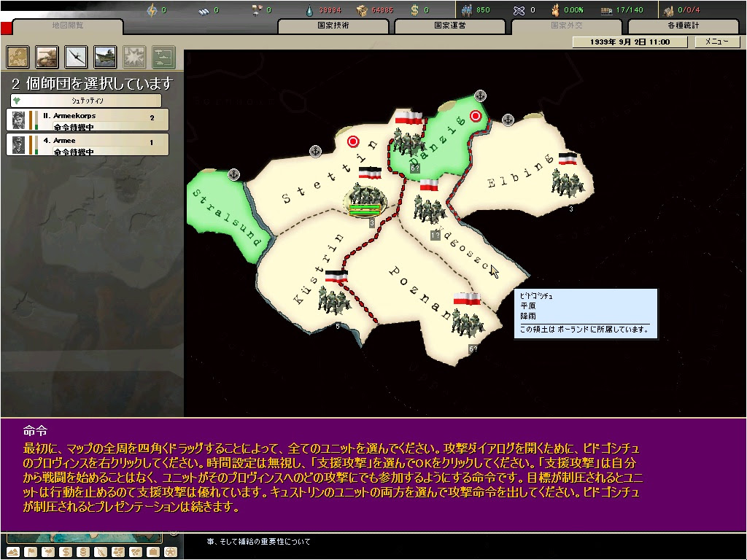747x560 pixels.
Task: Select the Polish unit in Bydgoszcz
Action: point(429,209)
